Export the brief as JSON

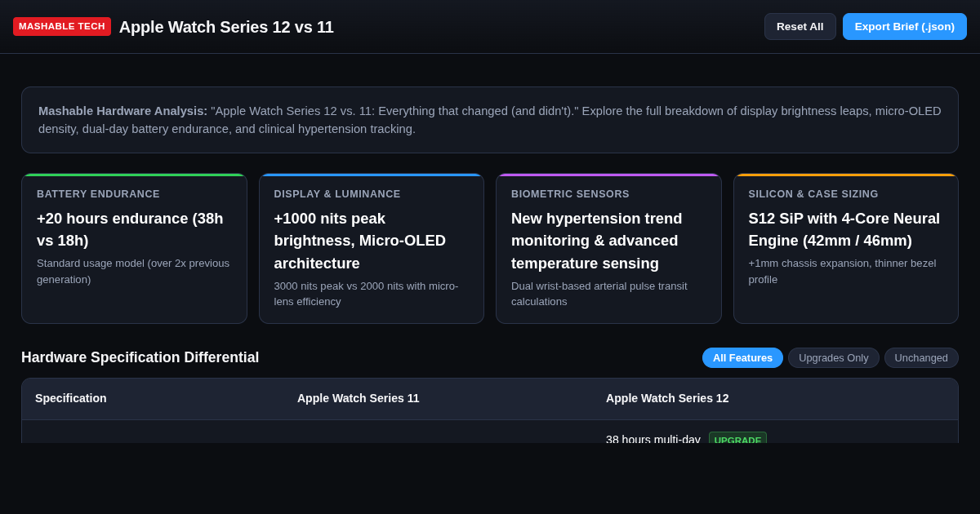pos(904,26)
